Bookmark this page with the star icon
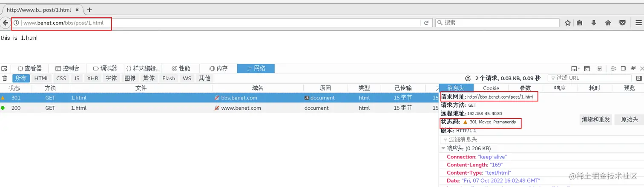644x187 pixels. [567, 23]
